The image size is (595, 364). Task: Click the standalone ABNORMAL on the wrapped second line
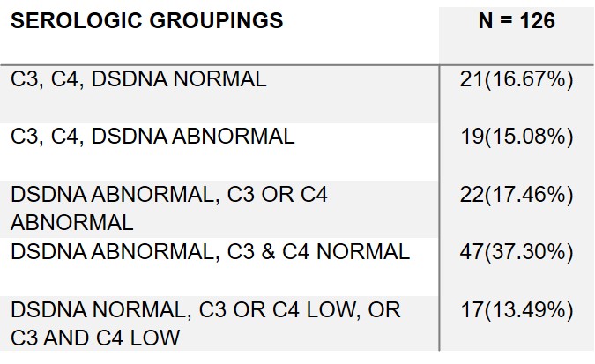click(71, 221)
